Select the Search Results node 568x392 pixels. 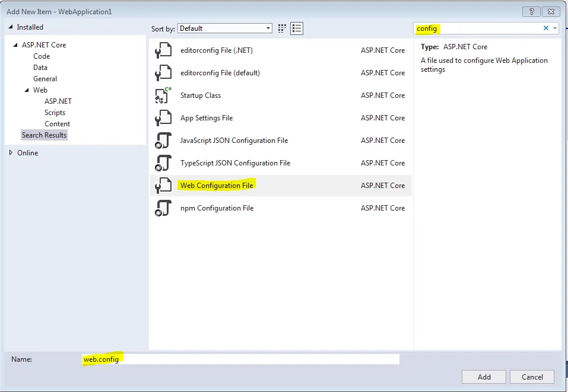click(44, 135)
